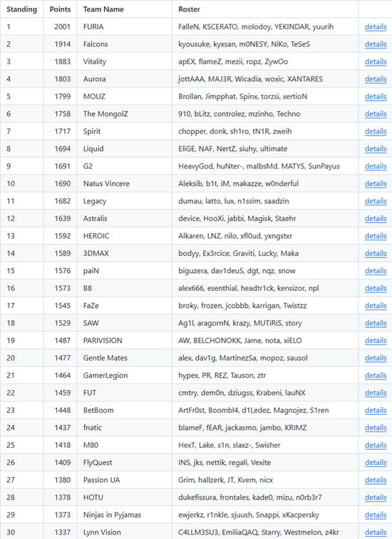Open PARIVISION details link
392x539 pixels.
pos(376,341)
